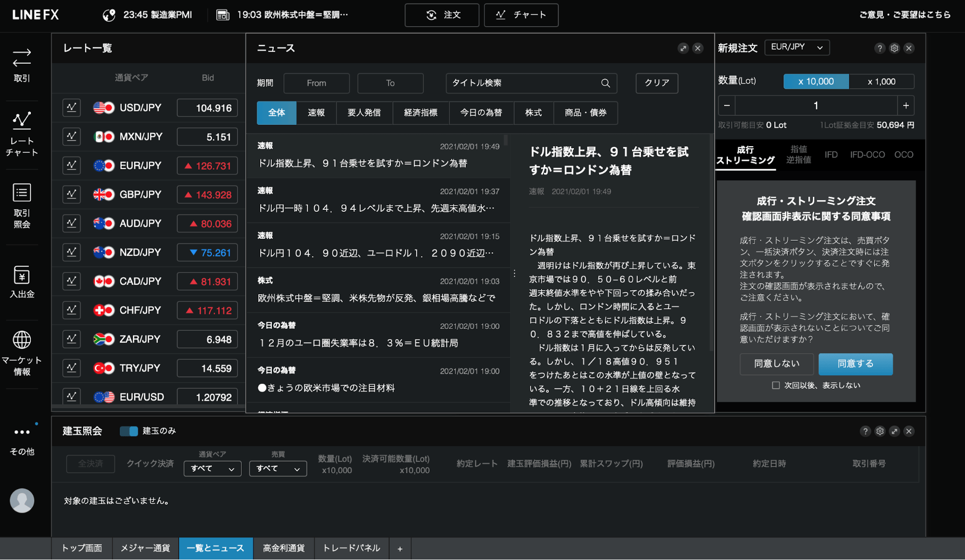Image resolution: width=965 pixels, height=560 pixels.
Task: Open 通貨ペア すべて filter dropdown
Action: tap(212, 468)
